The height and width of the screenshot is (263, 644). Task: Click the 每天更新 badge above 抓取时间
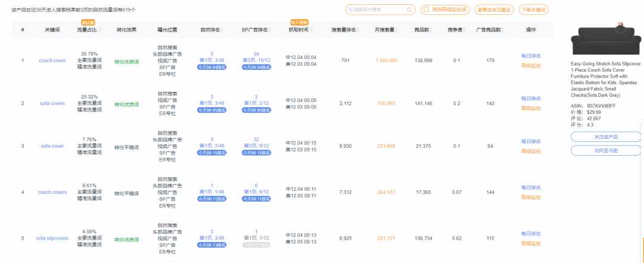tap(299, 23)
